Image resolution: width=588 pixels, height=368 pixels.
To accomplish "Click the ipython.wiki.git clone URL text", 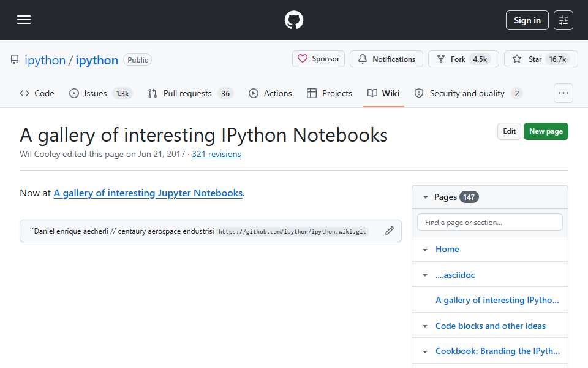I will [292, 232].
